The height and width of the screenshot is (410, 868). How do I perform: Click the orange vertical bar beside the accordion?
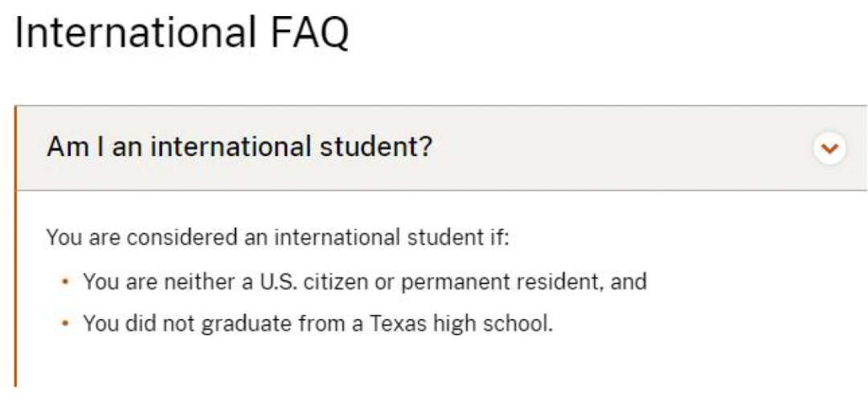[15, 246]
